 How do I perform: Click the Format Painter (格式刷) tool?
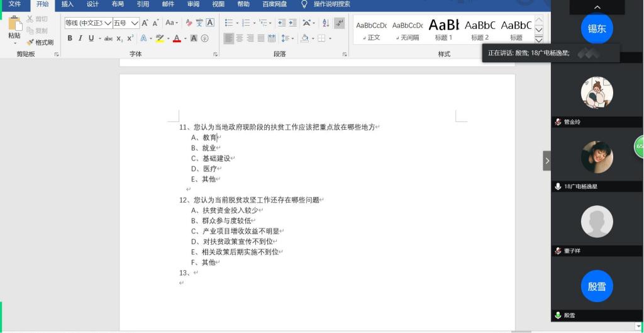tap(40, 42)
